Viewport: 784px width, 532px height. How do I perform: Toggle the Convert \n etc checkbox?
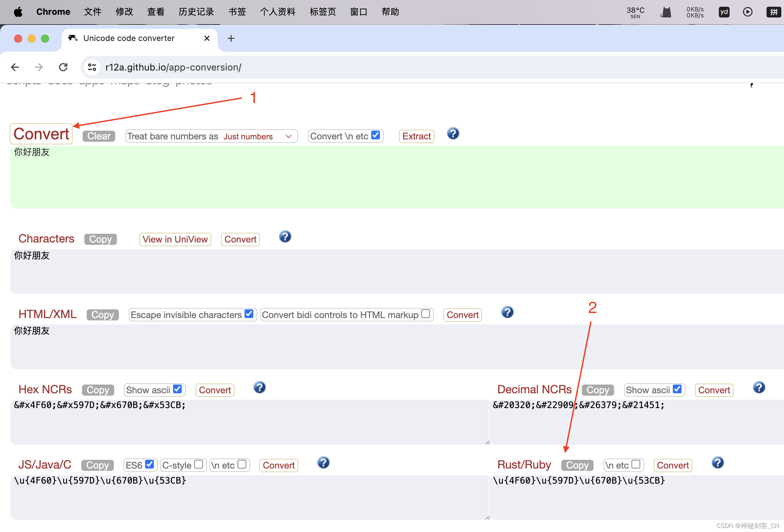click(x=376, y=135)
